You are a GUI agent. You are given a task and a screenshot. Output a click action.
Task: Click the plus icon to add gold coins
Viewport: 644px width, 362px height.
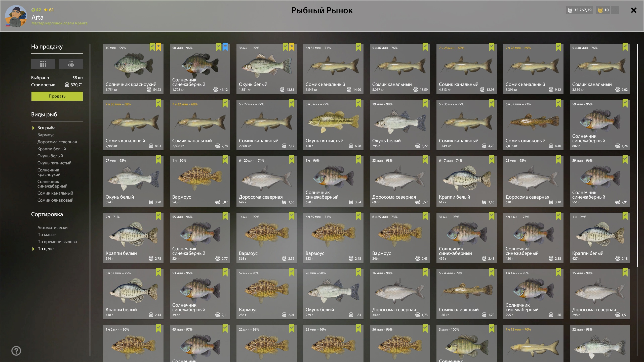[x=615, y=10]
